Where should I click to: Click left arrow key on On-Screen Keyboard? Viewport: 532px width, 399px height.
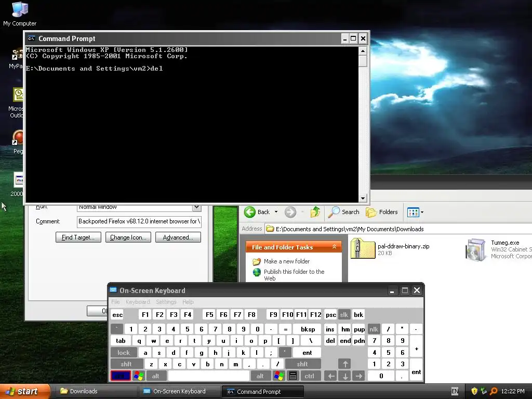pos(331,376)
